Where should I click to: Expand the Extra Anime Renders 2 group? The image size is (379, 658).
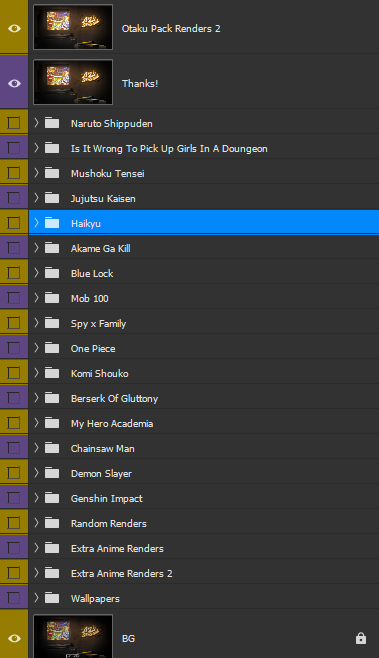pyautogui.click(x=37, y=573)
